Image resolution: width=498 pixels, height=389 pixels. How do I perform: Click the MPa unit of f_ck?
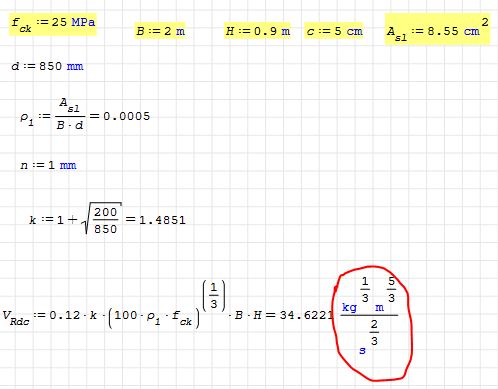83,22
